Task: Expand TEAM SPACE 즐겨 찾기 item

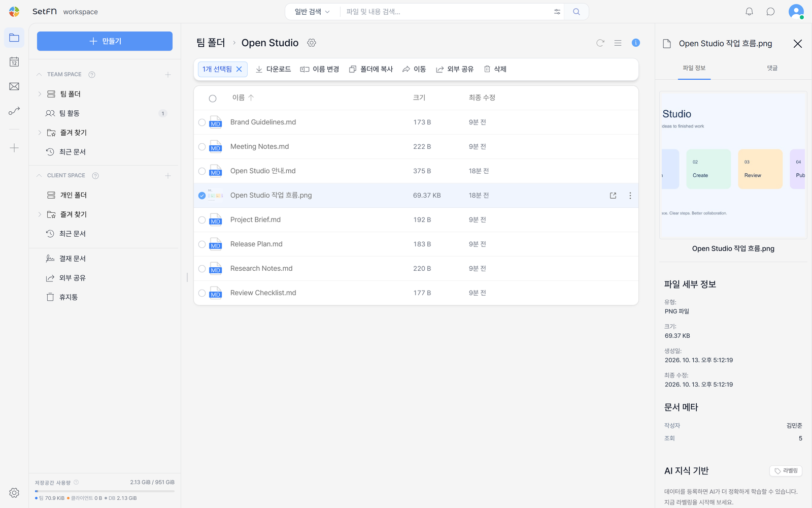Action: pos(40,133)
